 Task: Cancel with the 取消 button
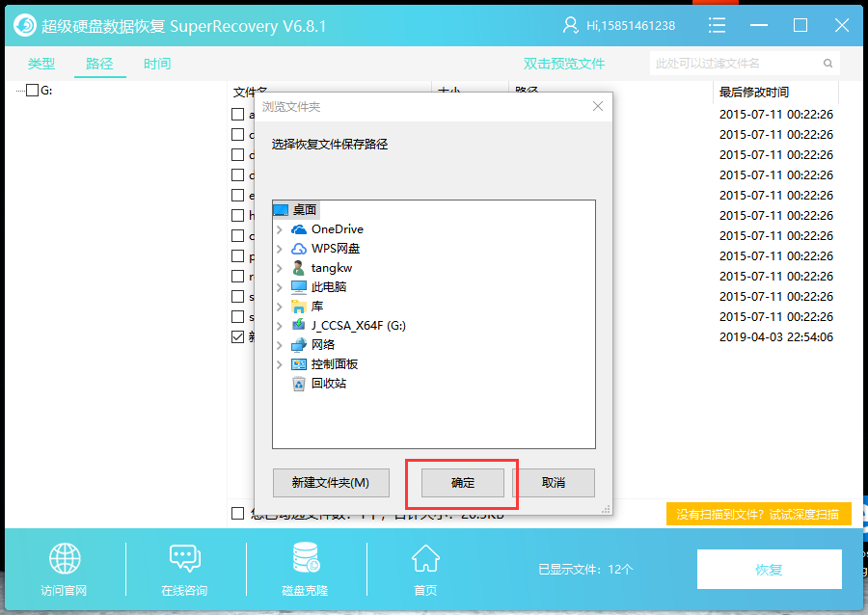(x=554, y=483)
